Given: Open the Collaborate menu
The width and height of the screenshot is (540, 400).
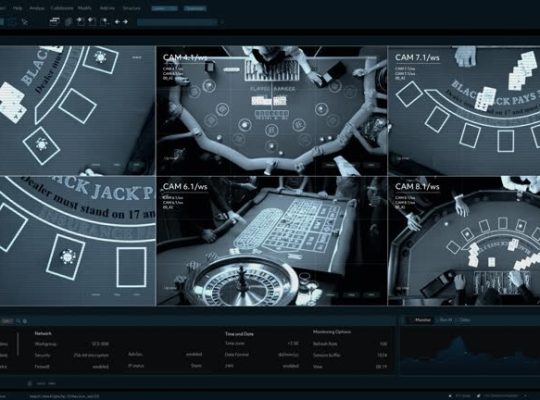Looking at the screenshot, I should (x=62, y=8).
